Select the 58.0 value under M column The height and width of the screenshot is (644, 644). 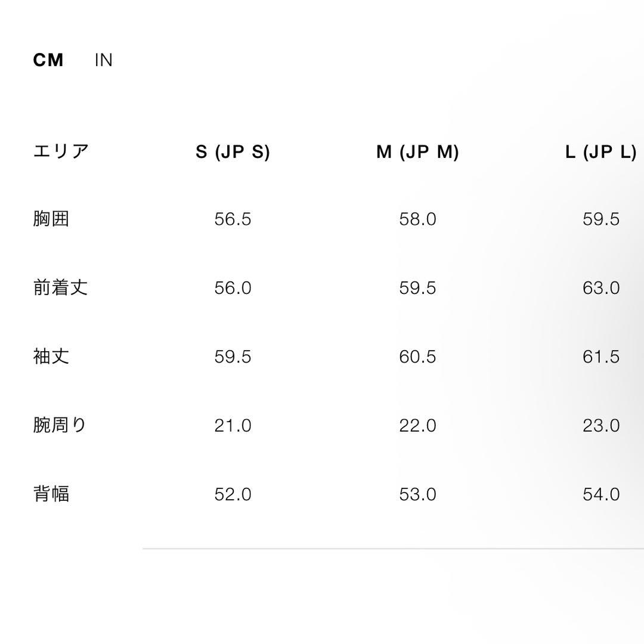click(x=416, y=219)
